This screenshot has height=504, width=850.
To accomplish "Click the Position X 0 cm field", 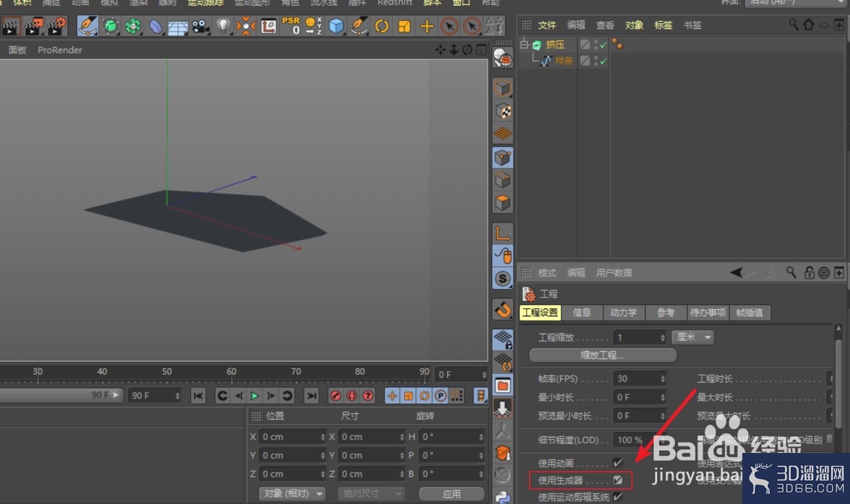I will [292, 437].
